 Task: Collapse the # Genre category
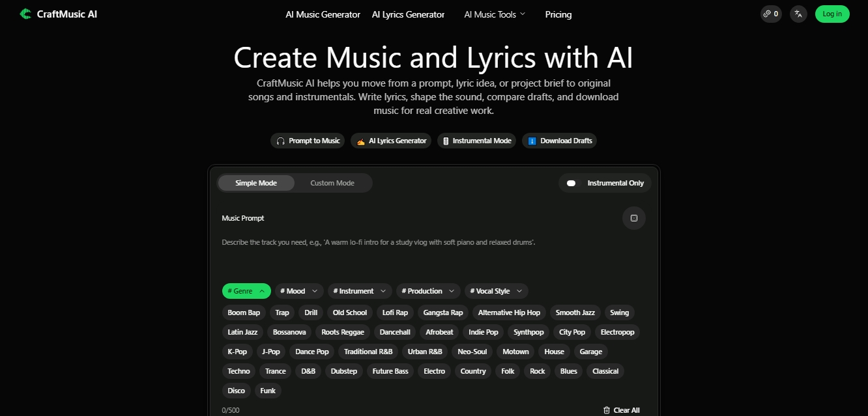(246, 291)
